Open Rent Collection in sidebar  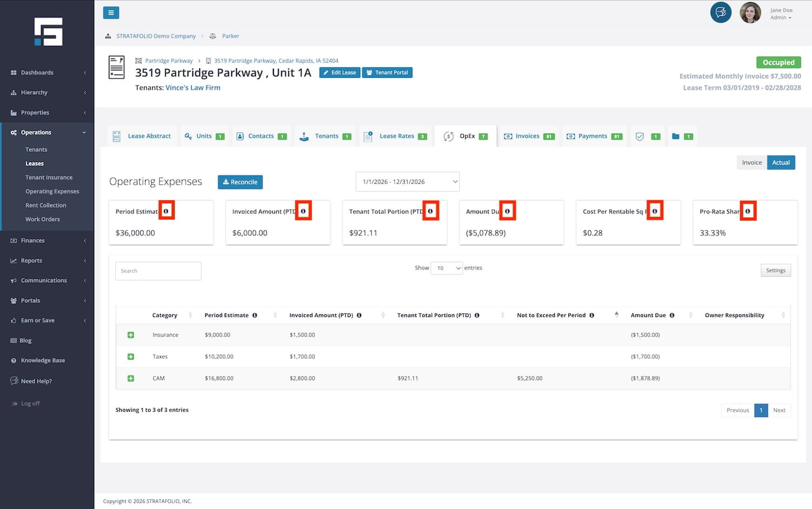click(45, 206)
